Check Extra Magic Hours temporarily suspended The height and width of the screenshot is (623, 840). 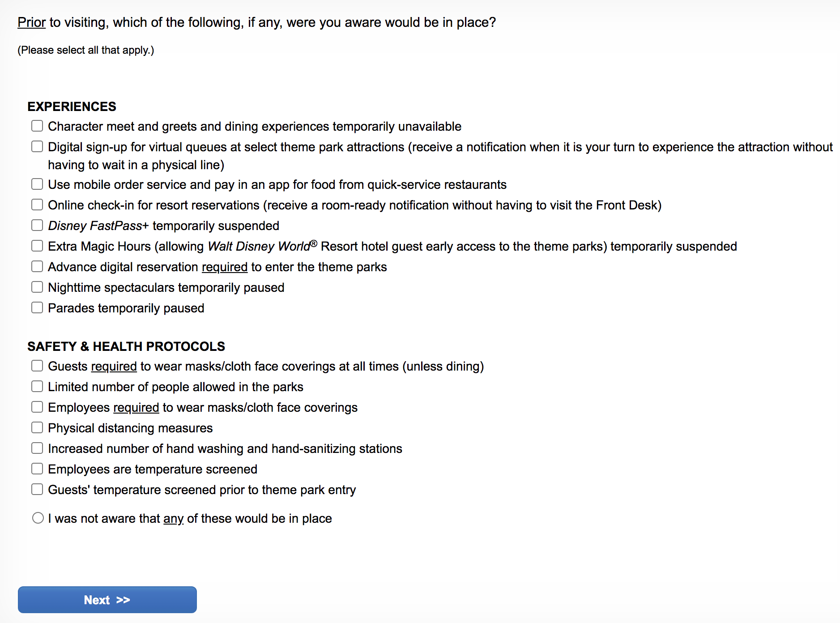click(x=37, y=246)
